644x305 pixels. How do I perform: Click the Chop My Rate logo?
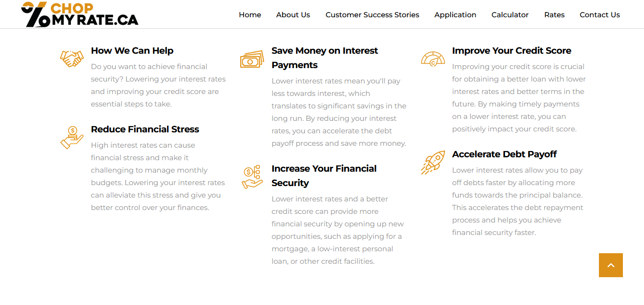pos(80,14)
